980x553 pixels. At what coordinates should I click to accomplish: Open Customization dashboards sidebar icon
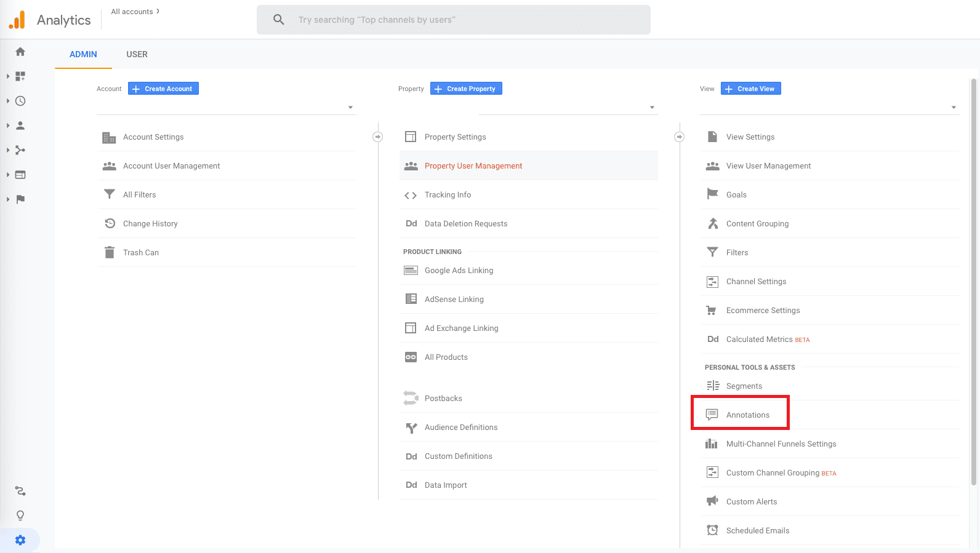click(20, 76)
